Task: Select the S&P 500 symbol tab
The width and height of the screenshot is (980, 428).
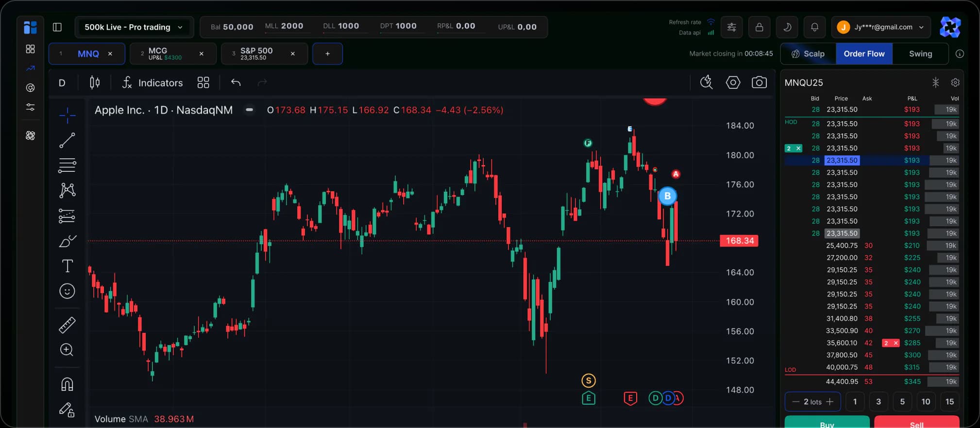Action: point(256,53)
